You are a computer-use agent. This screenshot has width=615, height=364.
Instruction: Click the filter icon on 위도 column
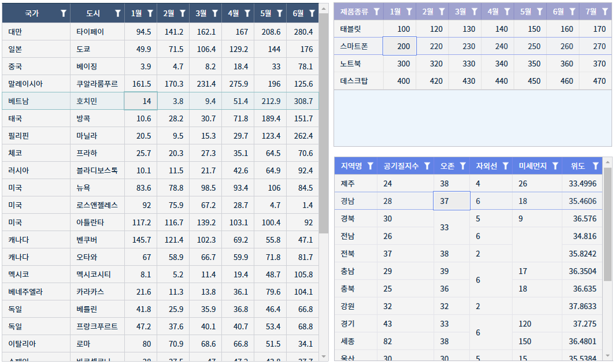[x=595, y=166]
